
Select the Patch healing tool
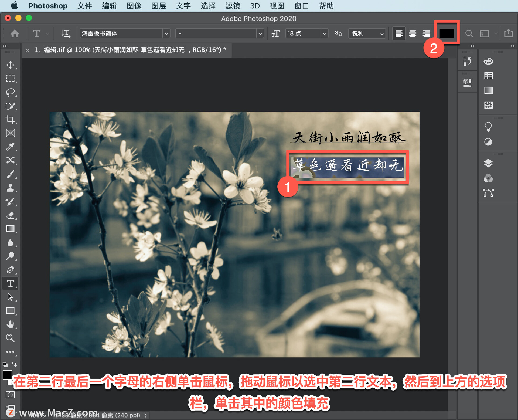10,161
